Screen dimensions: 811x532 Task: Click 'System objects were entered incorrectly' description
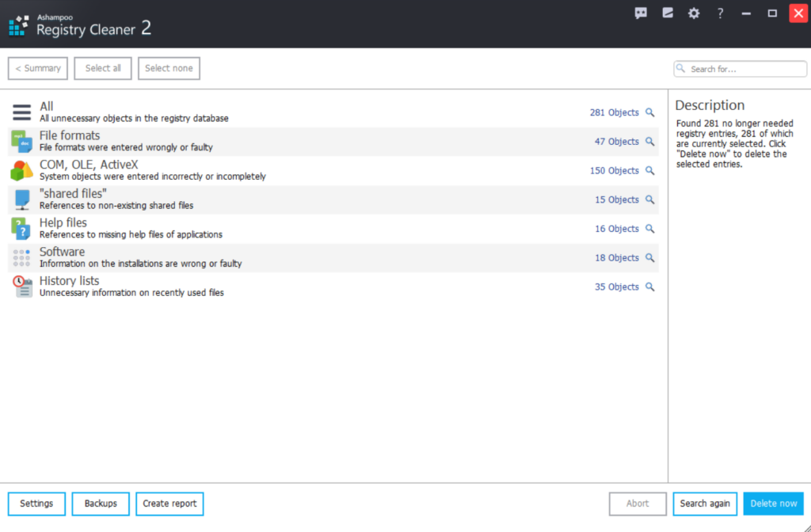(153, 177)
